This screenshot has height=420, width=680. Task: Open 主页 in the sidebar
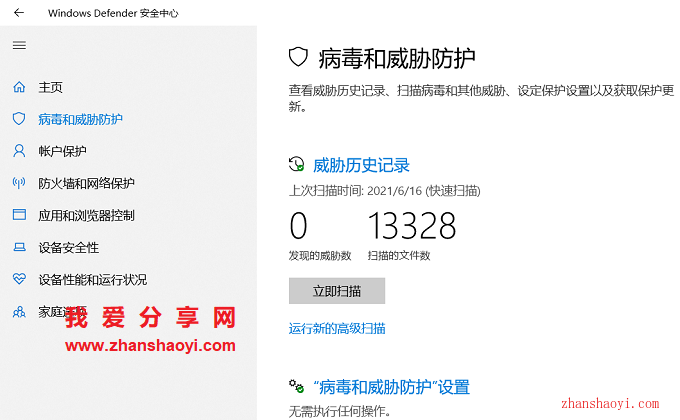point(50,87)
